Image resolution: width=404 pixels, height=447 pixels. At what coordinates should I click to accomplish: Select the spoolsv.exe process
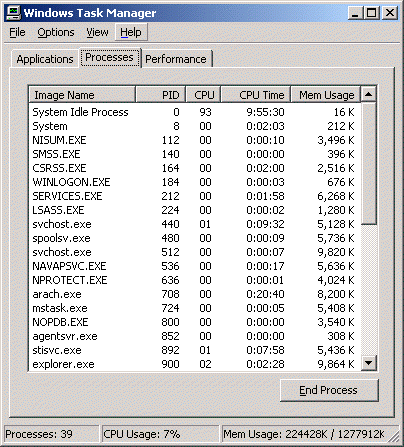coord(195,238)
